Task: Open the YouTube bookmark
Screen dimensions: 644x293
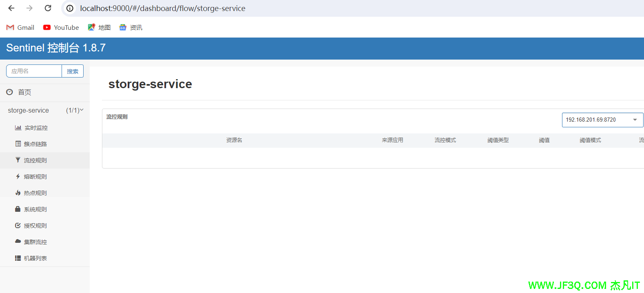Action: click(61, 27)
